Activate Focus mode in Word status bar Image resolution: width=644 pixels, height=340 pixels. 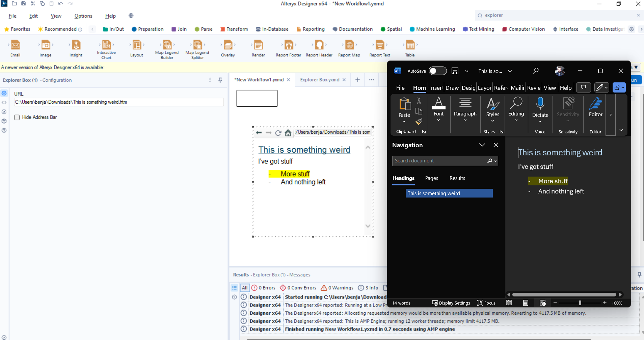click(x=486, y=303)
